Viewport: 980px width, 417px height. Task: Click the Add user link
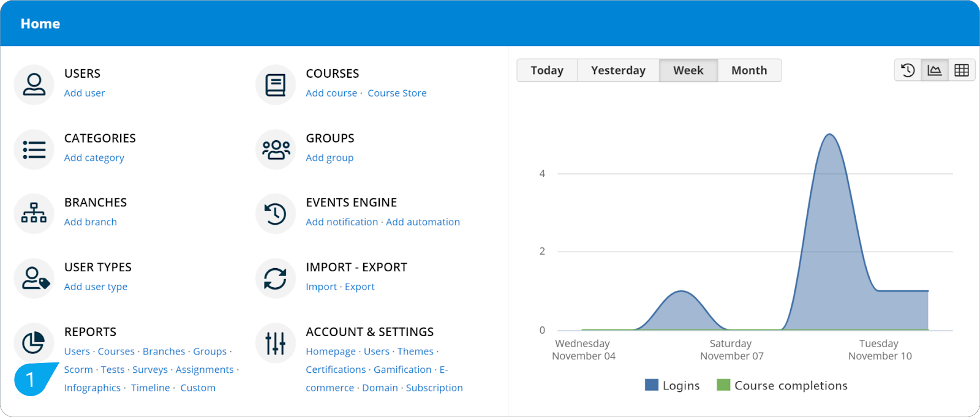85,93
